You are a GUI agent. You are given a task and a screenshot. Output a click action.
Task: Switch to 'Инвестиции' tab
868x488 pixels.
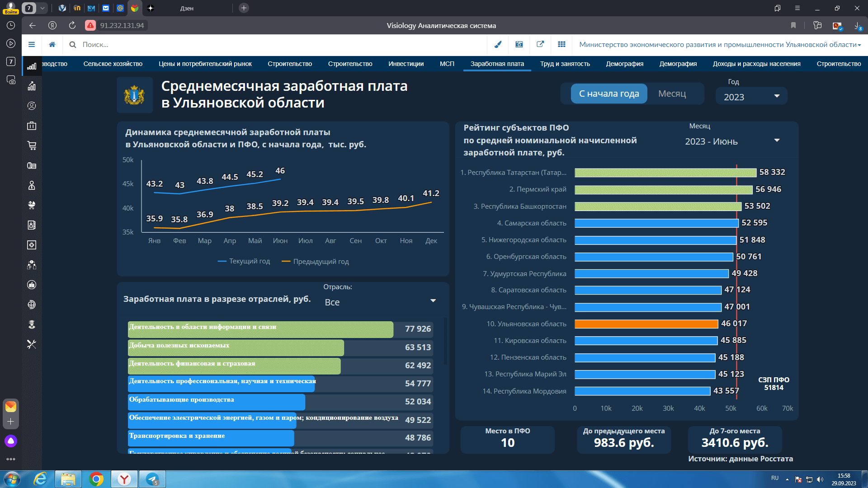tap(406, 64)
